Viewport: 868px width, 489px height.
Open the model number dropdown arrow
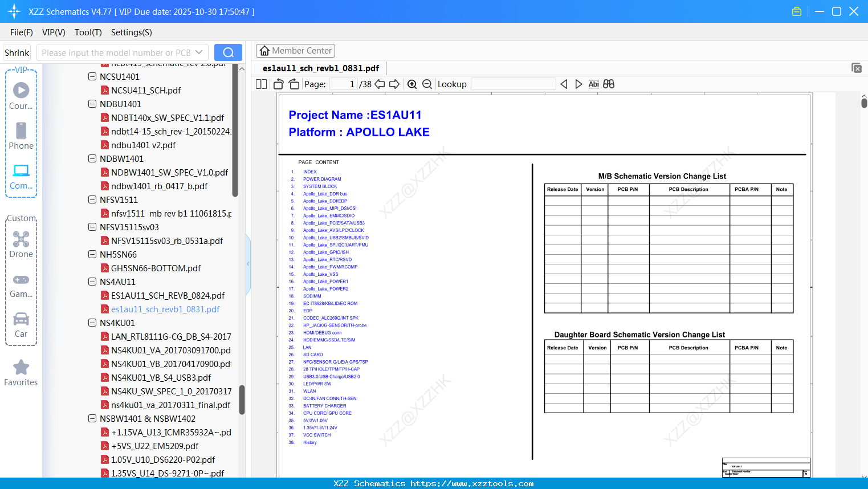coord(199,52)
